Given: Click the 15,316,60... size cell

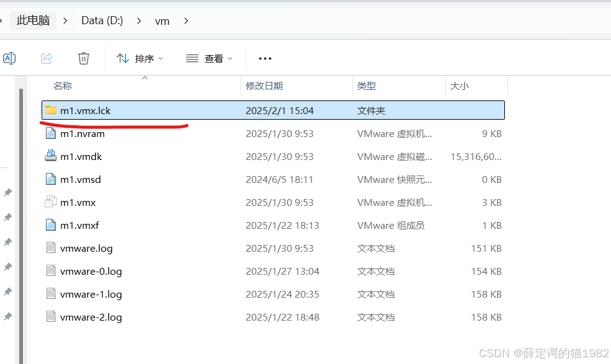Looking at the screenshot, I should tap(476, 157).
